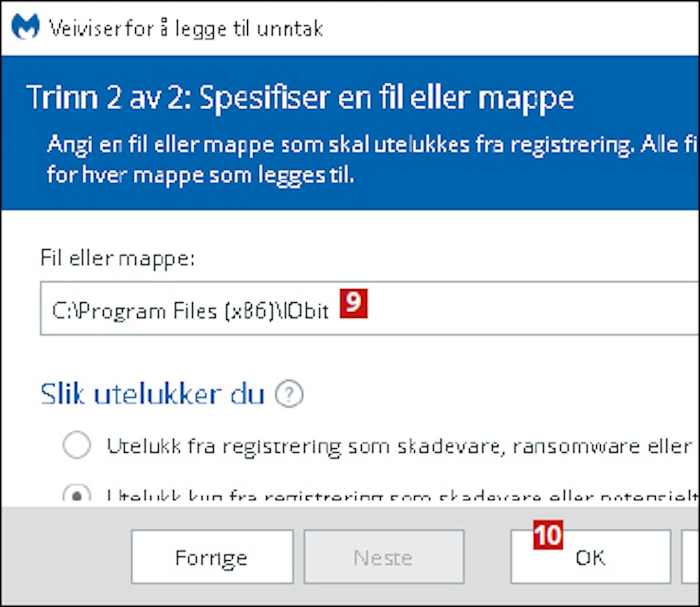Screen dimensions: 700x607
Task: Click the 'for hver mappe som legges til' line
Action: point(200,175)
